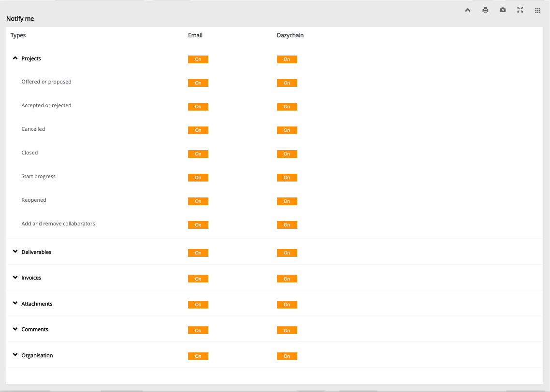Screen dimensions: 550x392
Task: Toggle Email notifications for Comments
Action: click(x=198, y=330)
